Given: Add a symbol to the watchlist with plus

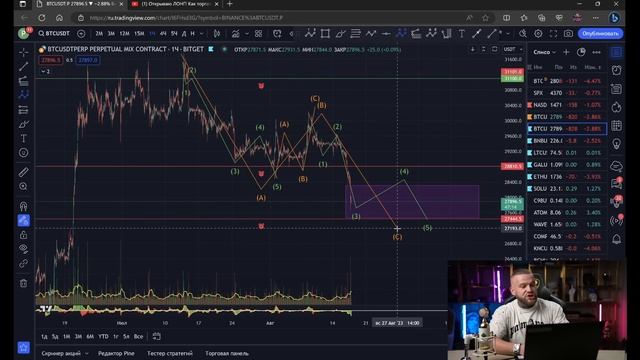Looking at the screenshot, I should click(x=566, y=52).
